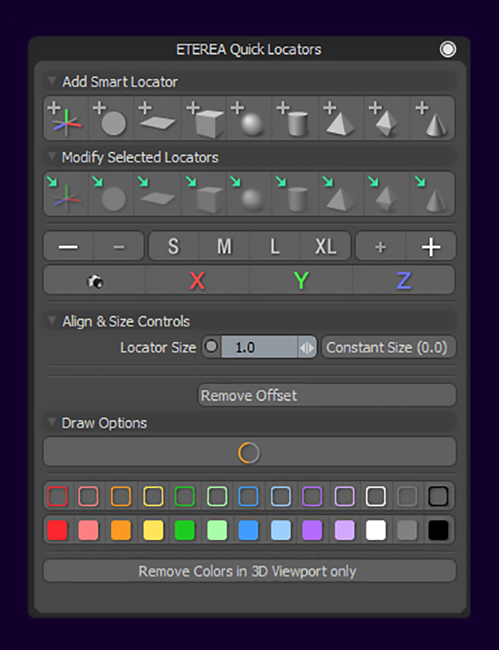
Task: Toggle the round button in panel title bar
Action: [x=448, y=49]
